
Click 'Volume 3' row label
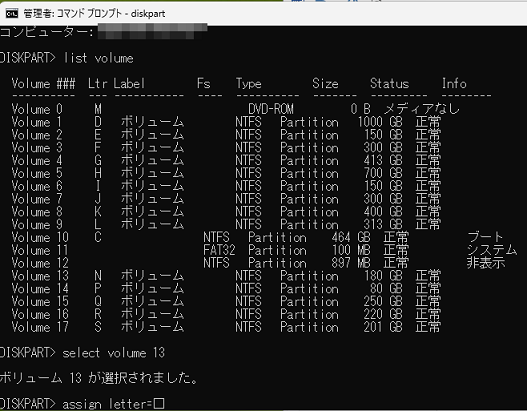click(37, 148)
